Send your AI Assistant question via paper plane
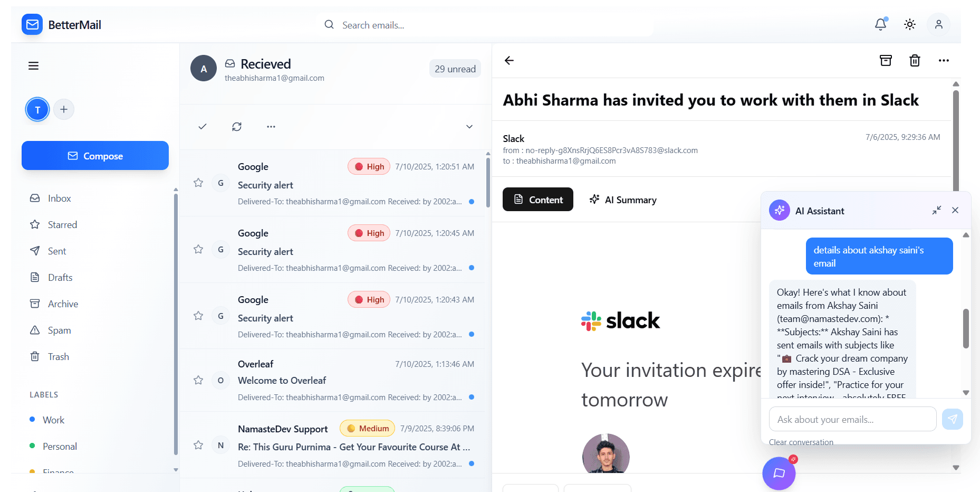The image size is (980, 492). (953, 419)
